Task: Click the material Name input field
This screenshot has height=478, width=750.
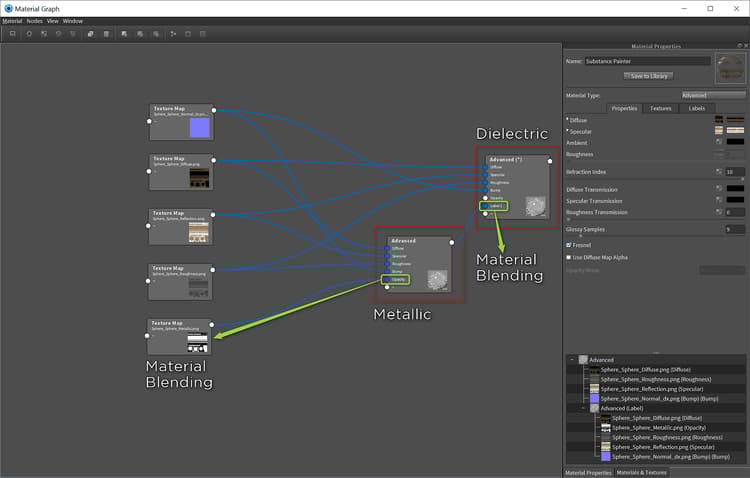Action: pos(647,62)
